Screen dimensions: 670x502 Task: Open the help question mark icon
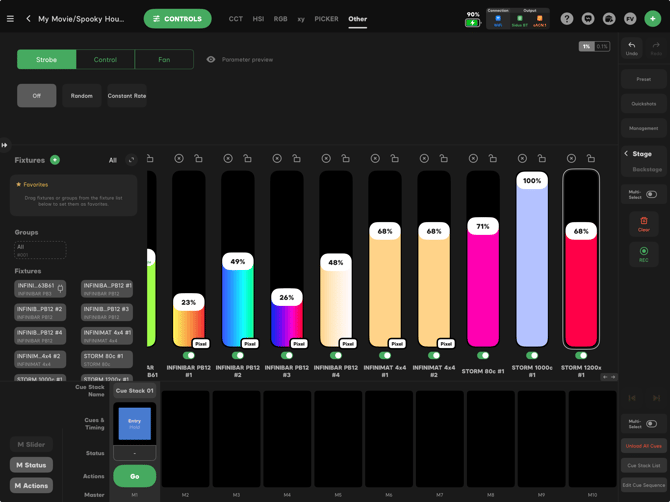pyautogui.click(x=567, y=19)
